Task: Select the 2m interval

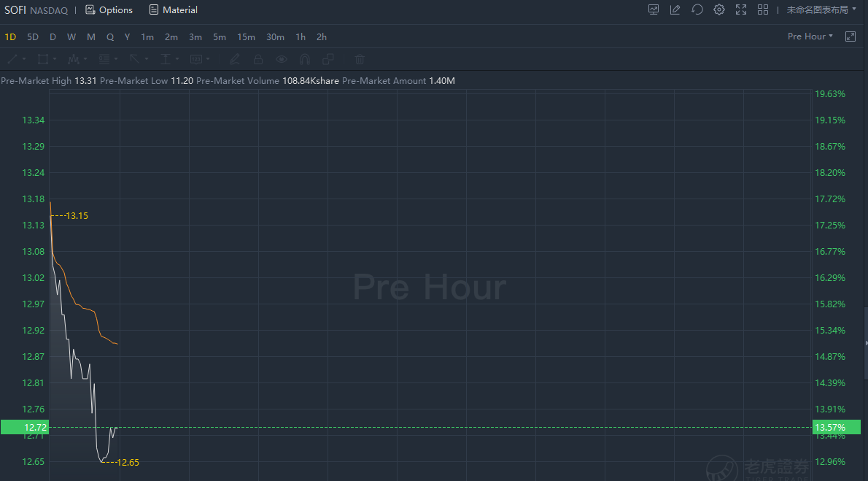Action: pyautogui.click(x=171, y=37)
